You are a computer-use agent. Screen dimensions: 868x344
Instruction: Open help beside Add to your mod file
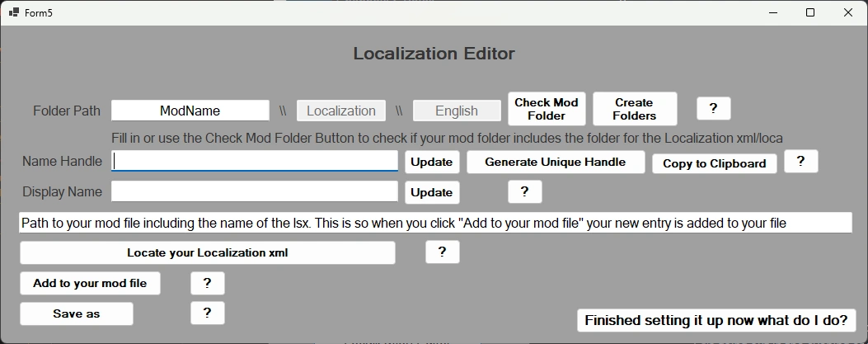(207, 283)
